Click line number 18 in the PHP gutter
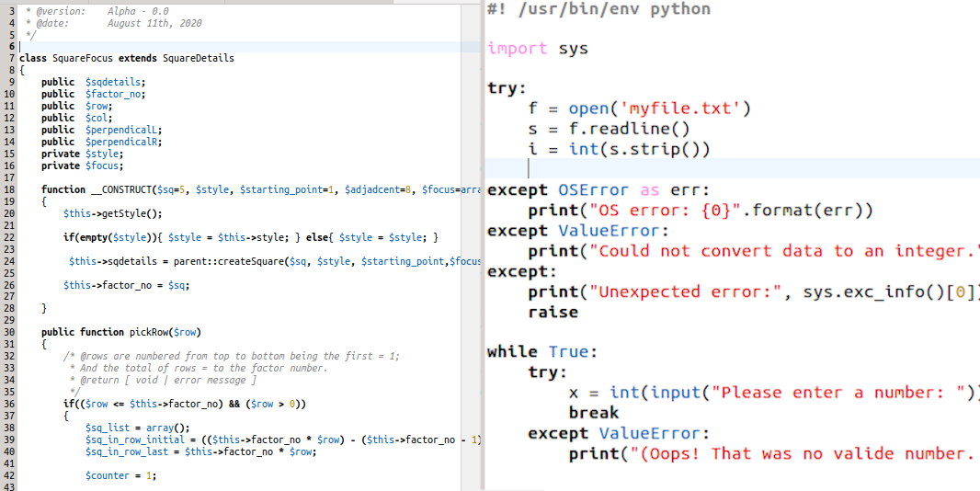Viewport: 980px width, 491px height. coord(9,189)
